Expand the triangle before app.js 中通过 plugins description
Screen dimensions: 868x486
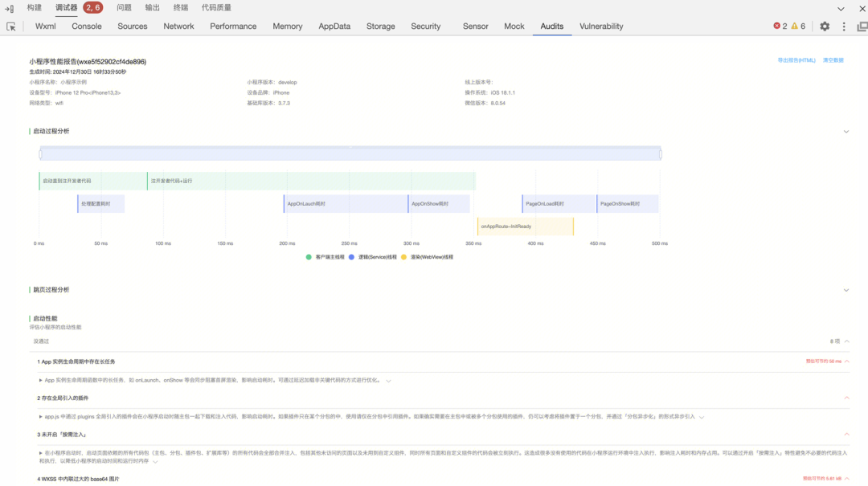tap(40, 417)
